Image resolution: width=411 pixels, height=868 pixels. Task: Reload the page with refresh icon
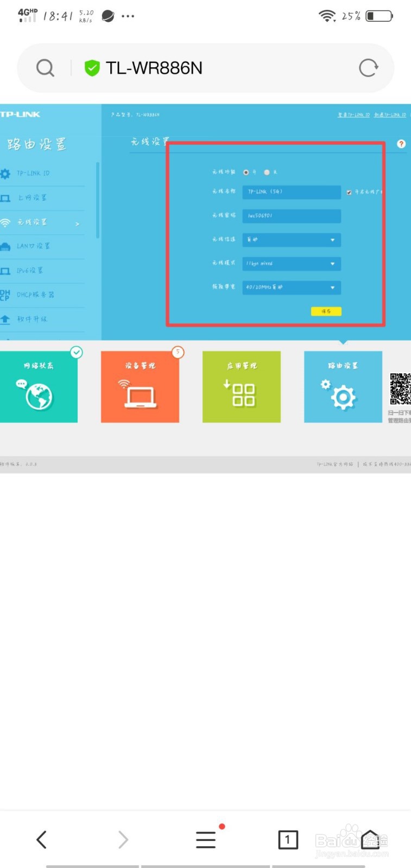[x=368, y=68]
